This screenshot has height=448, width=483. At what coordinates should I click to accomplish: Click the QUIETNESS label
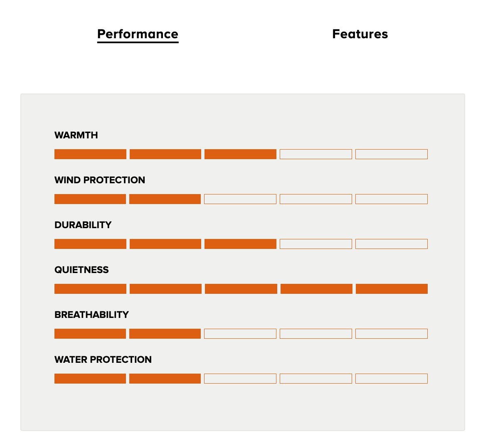(81, 270)
